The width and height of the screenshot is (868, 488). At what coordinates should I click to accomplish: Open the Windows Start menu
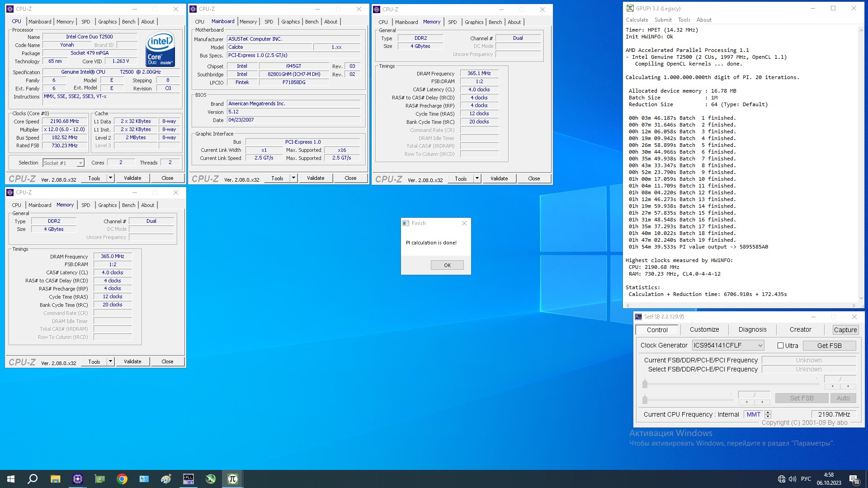pyautogui.click(x=11, y=479)
